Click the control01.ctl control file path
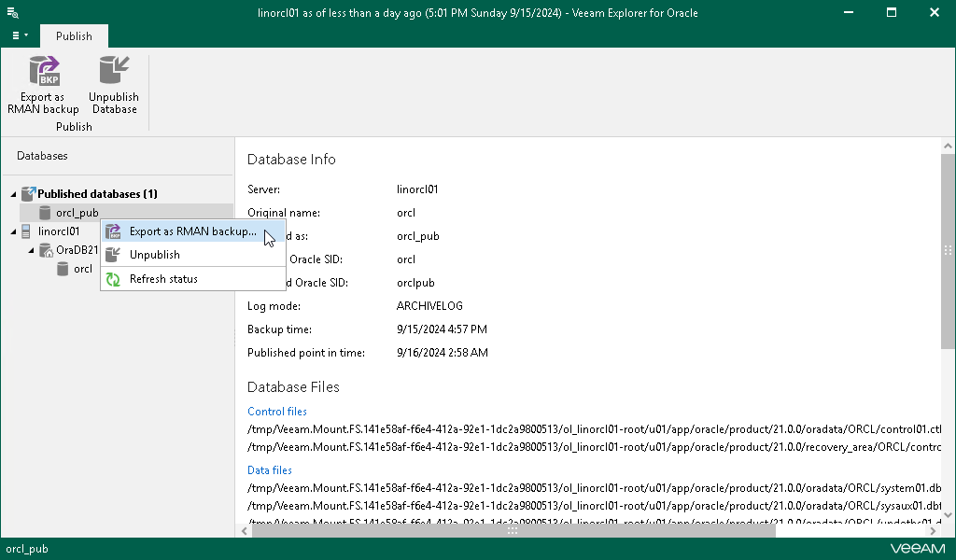Viewport: 956px width, 560px height. (595, 429)
